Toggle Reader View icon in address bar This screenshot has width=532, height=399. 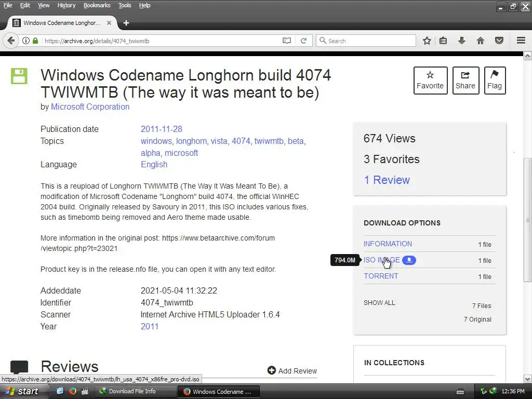pos(287,41)
